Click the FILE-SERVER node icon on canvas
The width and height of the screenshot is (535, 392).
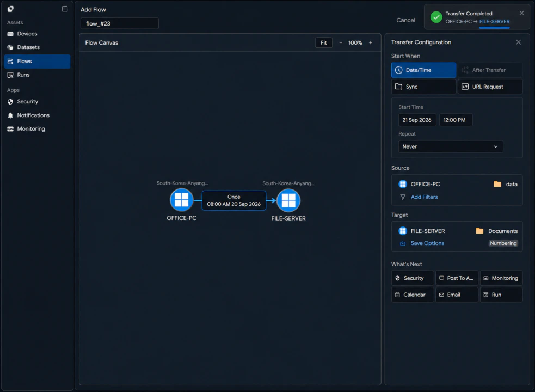288,200
